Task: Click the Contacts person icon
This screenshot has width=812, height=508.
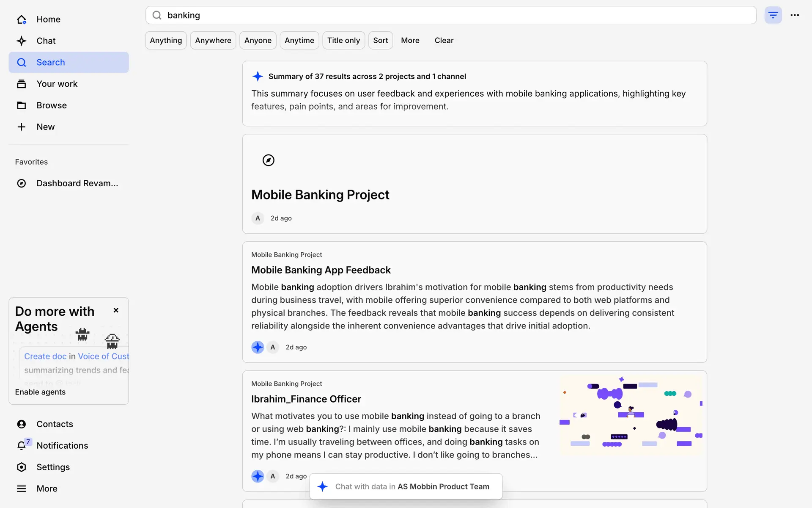Action: point(22,424)
